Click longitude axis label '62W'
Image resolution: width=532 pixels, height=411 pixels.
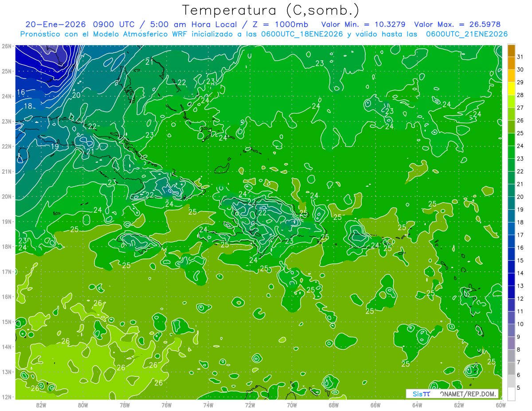click(x=459, y=405)
